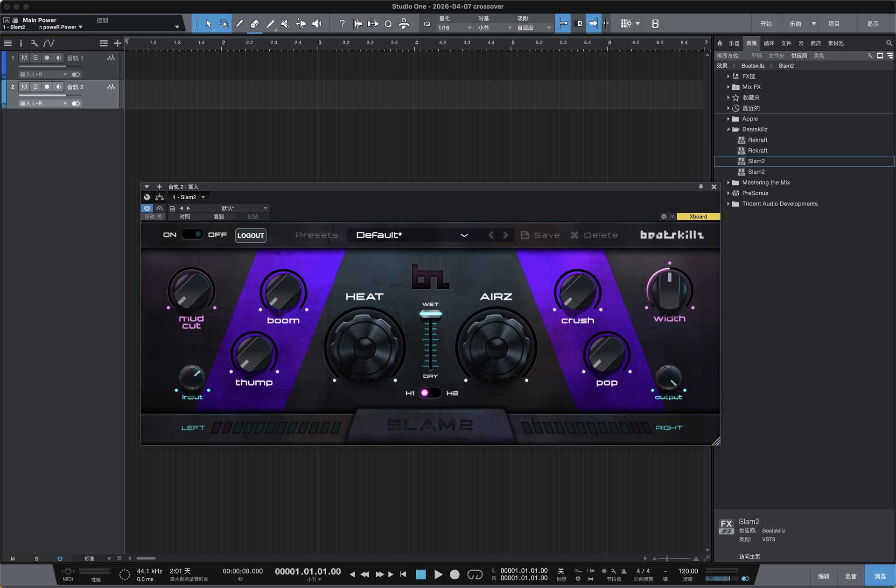Open the question mark help tool
Screen dimensions: 896x588
[342, 24]
